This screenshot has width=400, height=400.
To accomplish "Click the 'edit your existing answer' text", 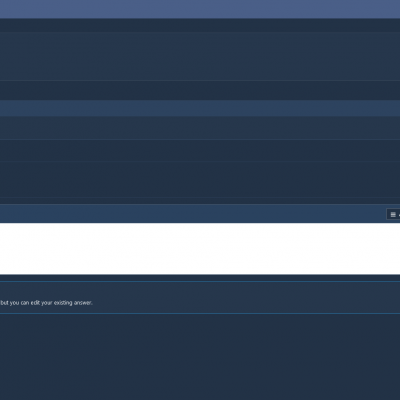I will click(x=61, y=303).
